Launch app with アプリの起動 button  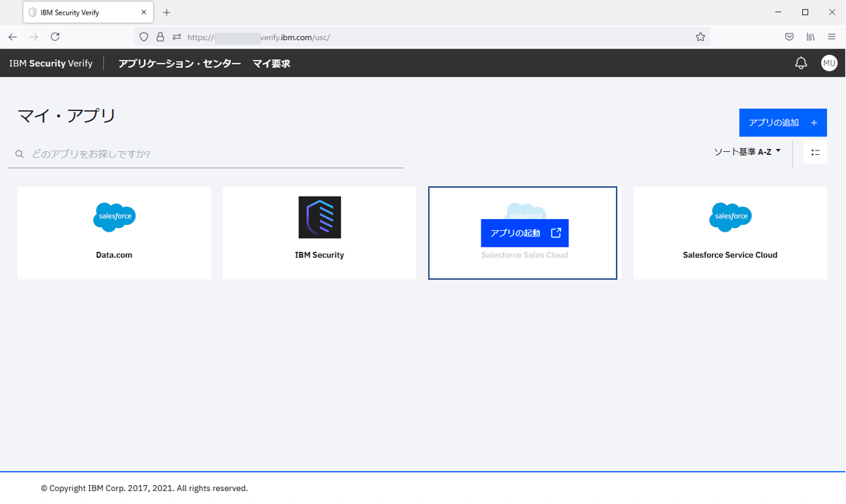pyautogui.click(x=525, y=233)
